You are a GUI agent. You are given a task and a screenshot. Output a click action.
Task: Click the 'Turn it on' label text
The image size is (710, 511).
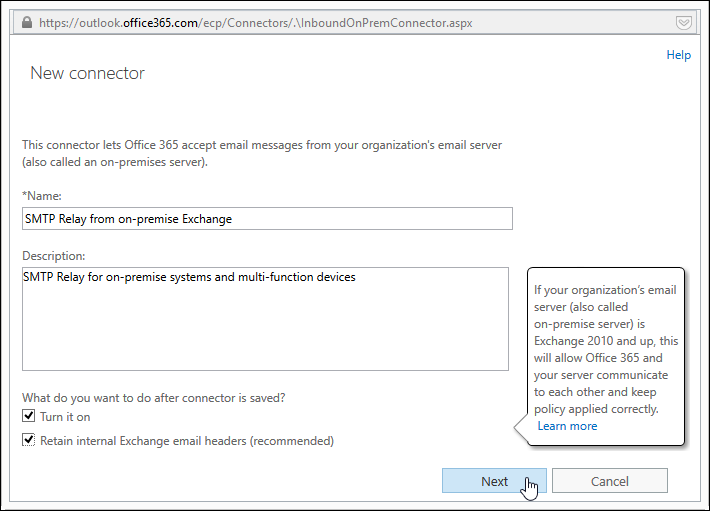(65, 417)
